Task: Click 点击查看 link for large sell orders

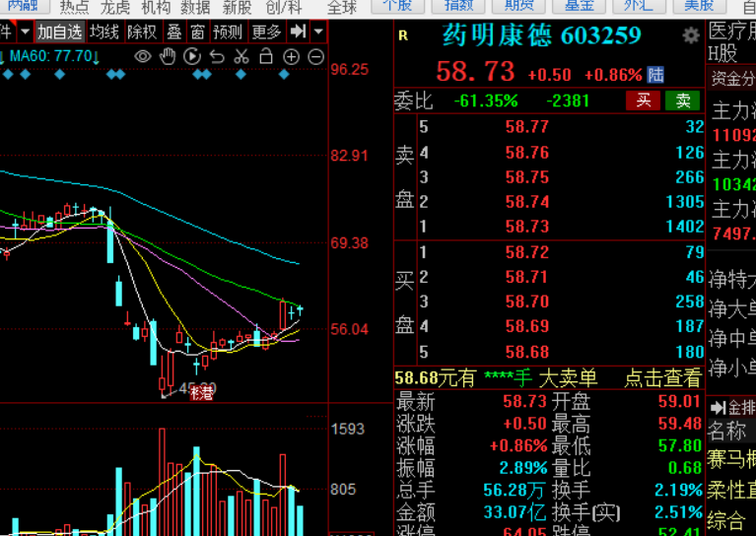Action: click(x=662, y=378)
